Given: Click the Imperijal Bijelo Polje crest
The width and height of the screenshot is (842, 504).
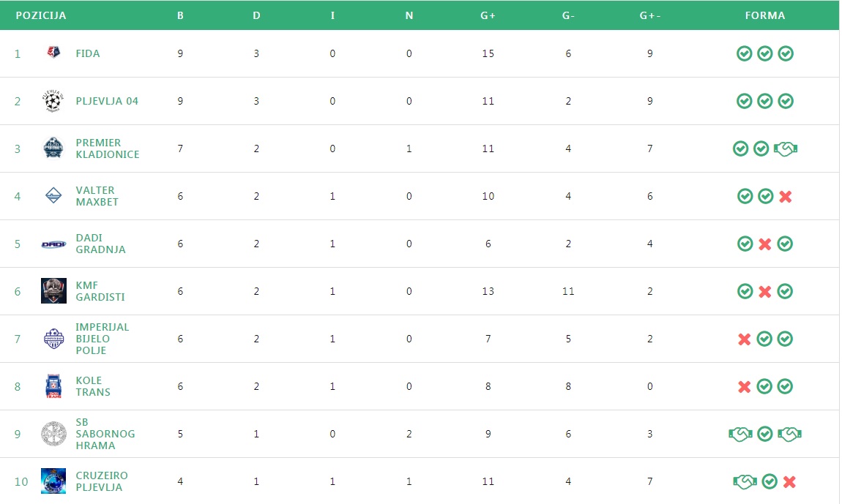Looking at the screenshot, I should pyautogui.click(x=53, y=339).
